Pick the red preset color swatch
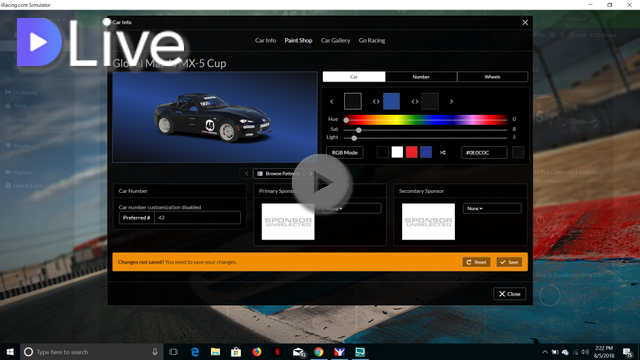Screen dimensions: 640x360 point(411,152)
